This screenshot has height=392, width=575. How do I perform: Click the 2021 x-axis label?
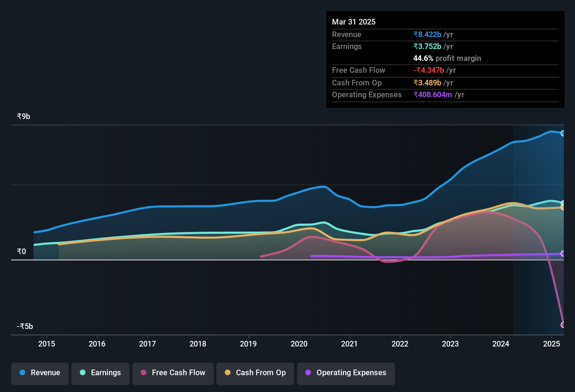349,344
